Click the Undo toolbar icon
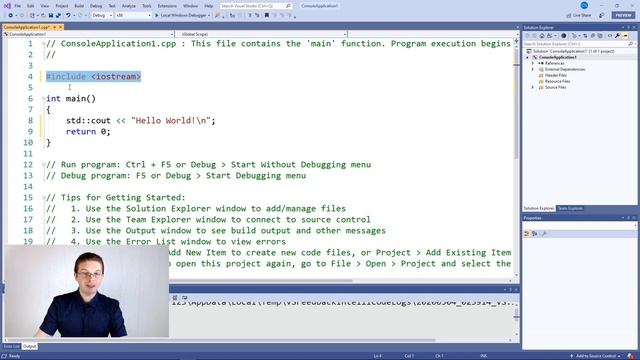Screen dimensions: 640x360 point(68,15)
